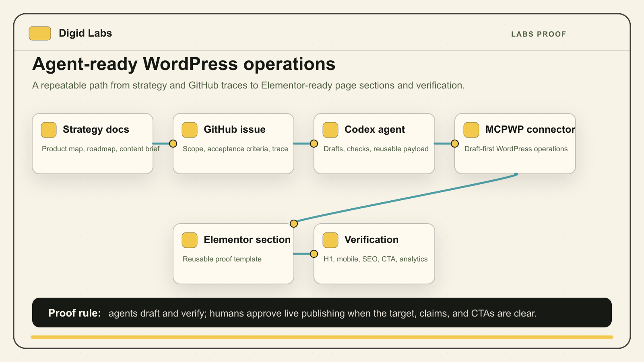Click the yellow Digid Labs logo badge
644x362 pixels.
40,33
